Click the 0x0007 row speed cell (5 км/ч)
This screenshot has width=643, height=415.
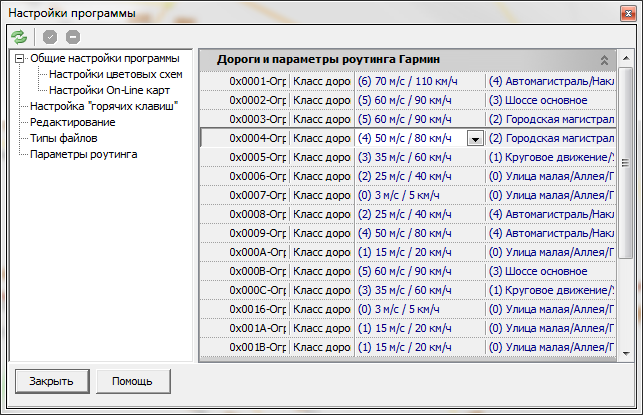419,195
